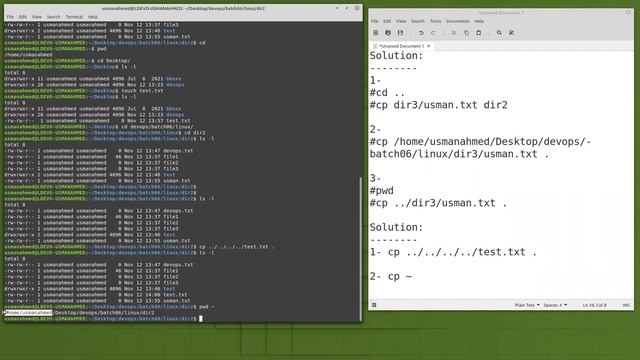Click the Redo icon in text editor toolbar
The image size is (640, 360).
pyautogui.click(x=433, y=33)
